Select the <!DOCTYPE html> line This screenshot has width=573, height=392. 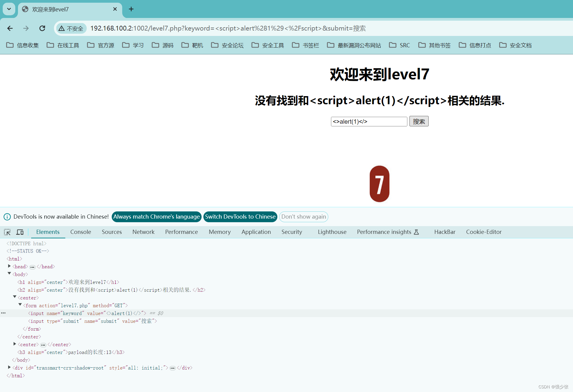(26, 243)
